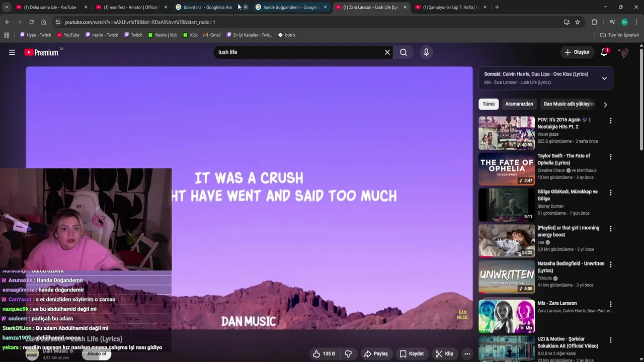Viewport: 644px width, 362px height.
Task: Open the apps grid in bookmarks bar
Action: 7,35
